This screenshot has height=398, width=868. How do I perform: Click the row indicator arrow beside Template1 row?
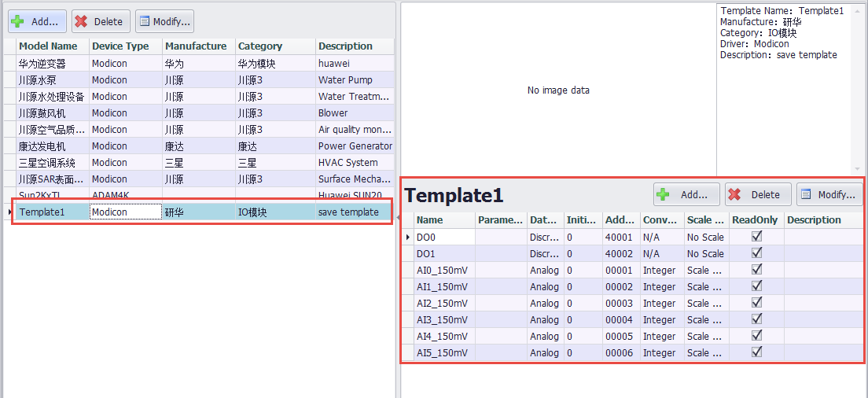pos(9,212)
